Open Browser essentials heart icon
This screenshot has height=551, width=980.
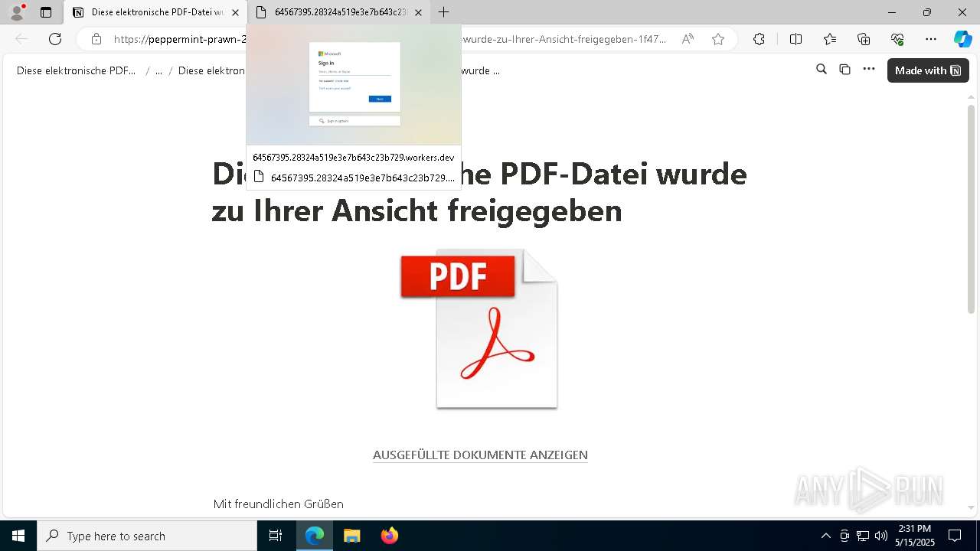(x=897, y=39)
